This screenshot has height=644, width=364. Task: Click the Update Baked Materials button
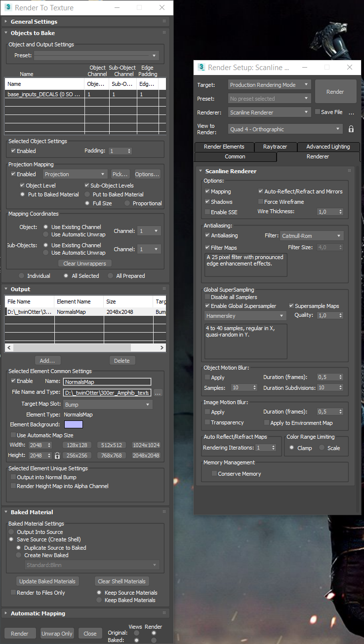coord(47,581)
